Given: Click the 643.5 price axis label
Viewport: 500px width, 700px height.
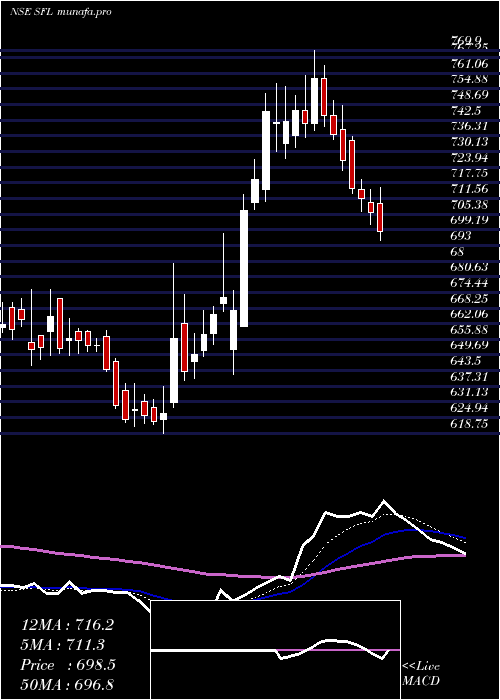Looking at the screenshot, I should 465,361.
